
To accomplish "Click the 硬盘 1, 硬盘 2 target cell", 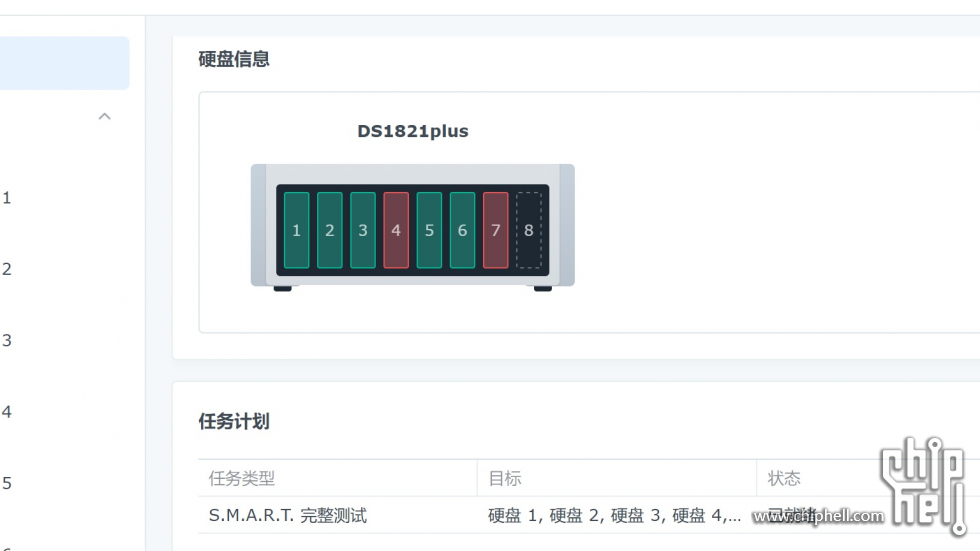I will (x=614, y=515).
